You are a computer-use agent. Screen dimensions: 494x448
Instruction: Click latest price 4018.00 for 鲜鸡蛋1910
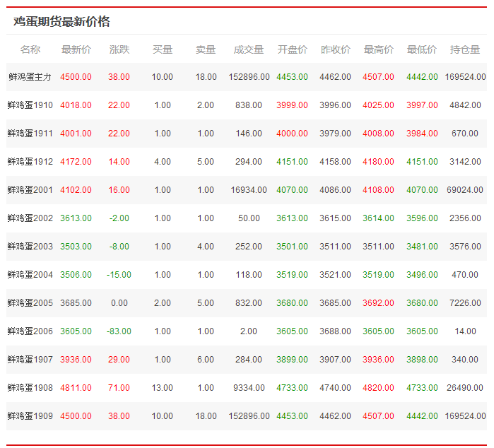[76, 105]
